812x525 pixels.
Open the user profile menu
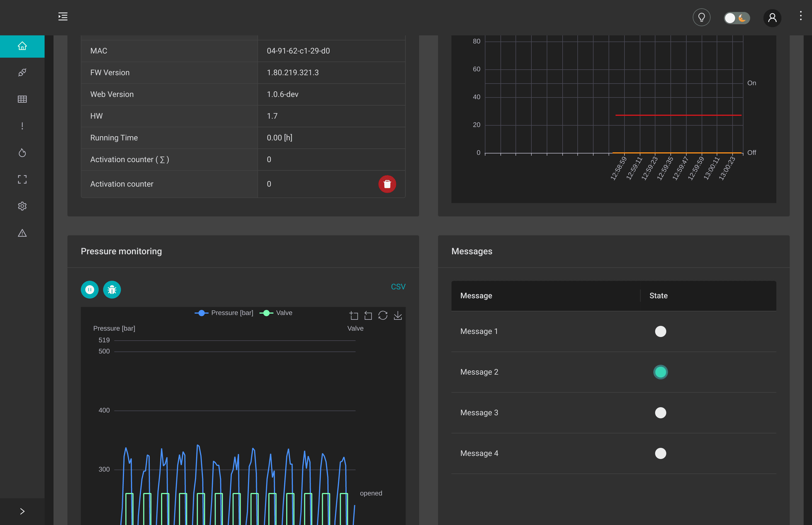click(x=772, y=18)
